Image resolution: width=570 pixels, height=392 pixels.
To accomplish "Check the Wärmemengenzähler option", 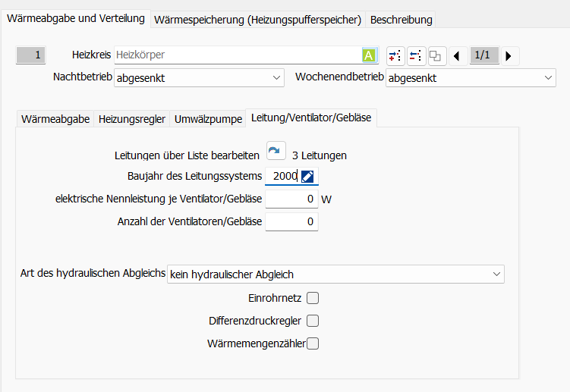I will pyautogui.click(x=313, y=343).
